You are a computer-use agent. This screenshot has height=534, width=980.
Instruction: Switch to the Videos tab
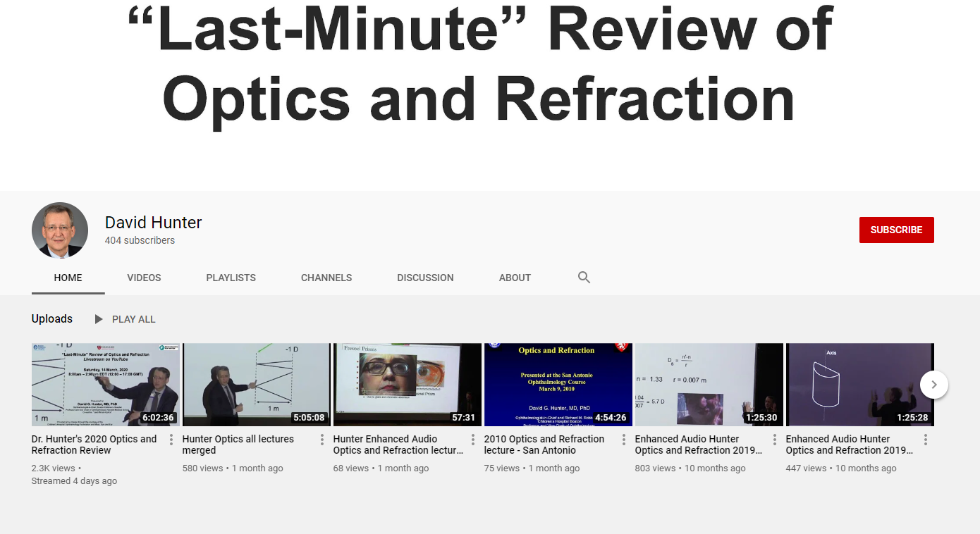point(144,278)
